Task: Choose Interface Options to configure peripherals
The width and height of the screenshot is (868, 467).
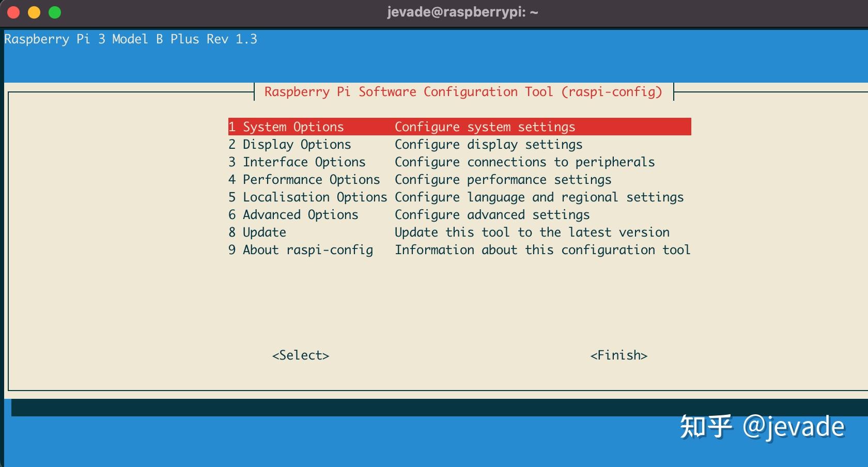Action: (297, 162)
